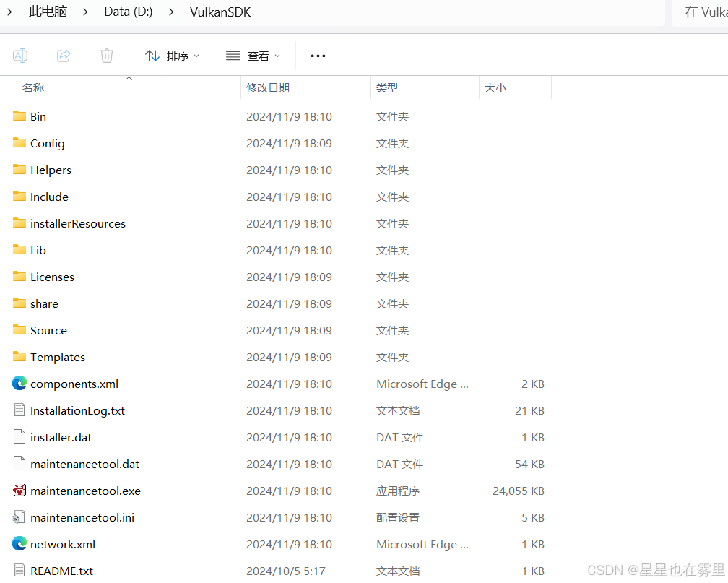
Task: Click the components.xml Edge file icon
Action: (x=19, y=383)
